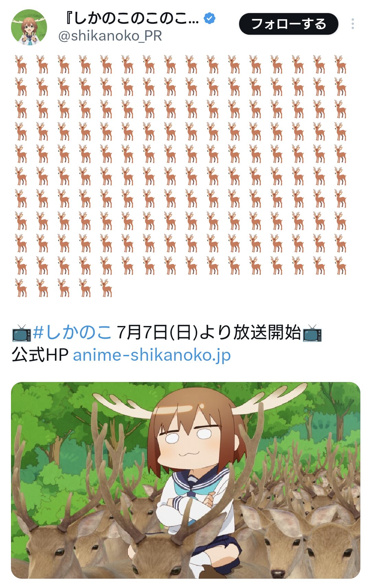Viewport: 371px width, 588px height.
Task: Tap the フォローする follow button
Action: tap(289, 24)
